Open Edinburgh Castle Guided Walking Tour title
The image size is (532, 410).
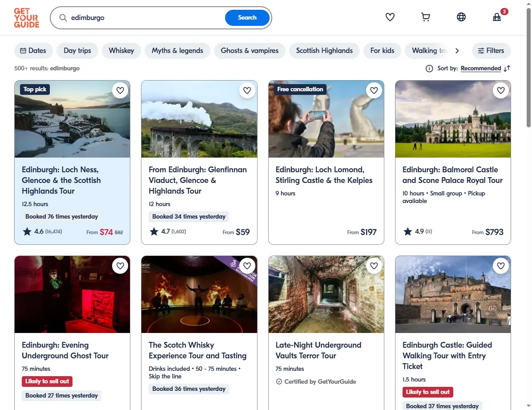point(447,356)
